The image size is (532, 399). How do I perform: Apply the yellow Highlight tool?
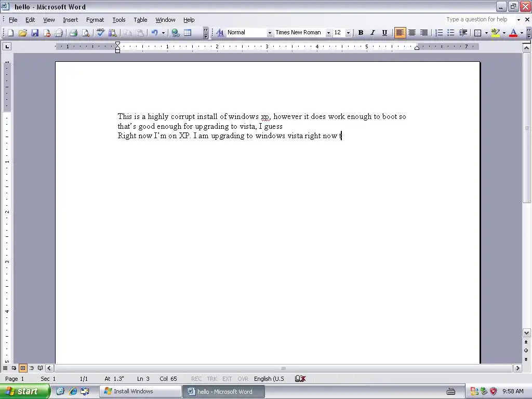[495, 33]
